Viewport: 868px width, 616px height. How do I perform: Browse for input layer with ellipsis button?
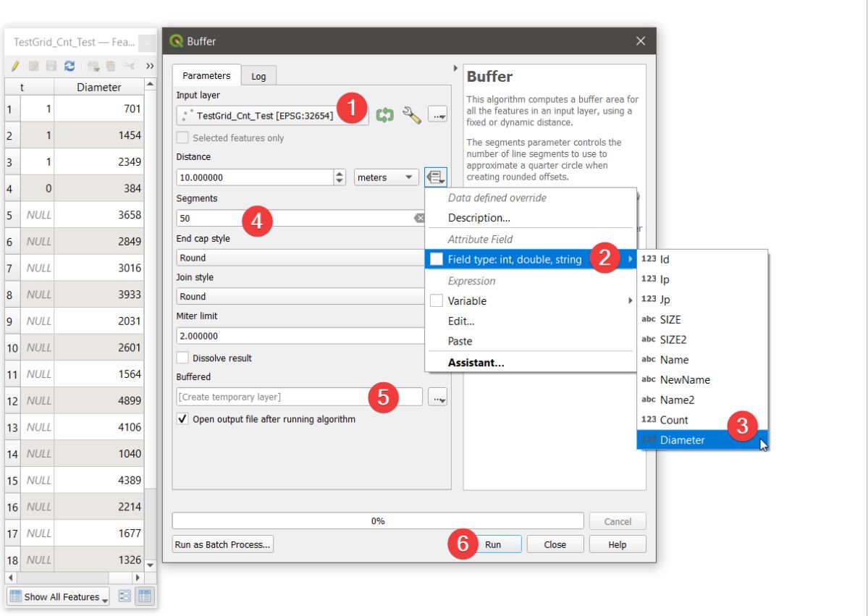[437, 115]
